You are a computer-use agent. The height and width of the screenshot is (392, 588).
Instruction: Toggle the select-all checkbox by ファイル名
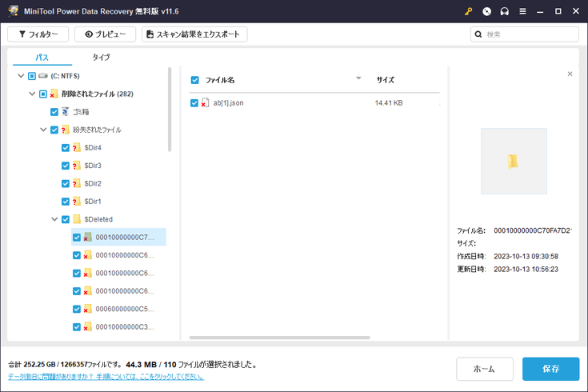pos(194,80)
